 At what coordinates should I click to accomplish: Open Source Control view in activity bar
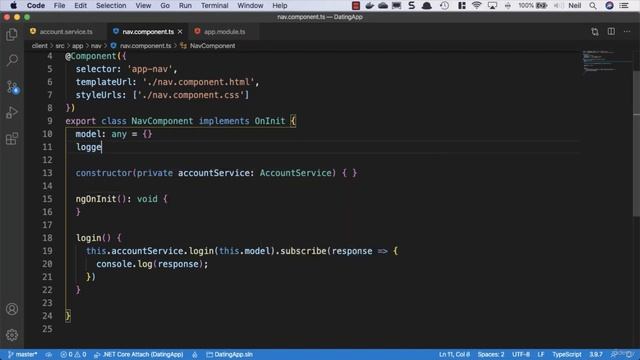12,87
